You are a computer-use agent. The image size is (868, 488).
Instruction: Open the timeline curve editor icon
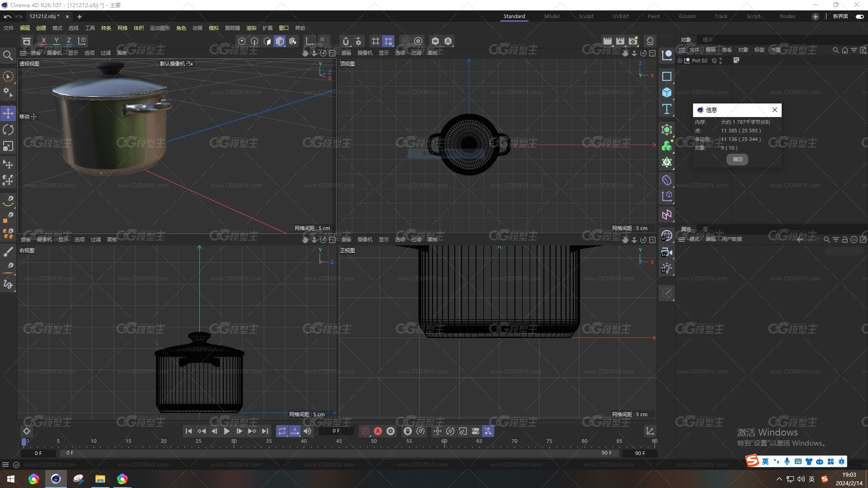point(650,432)
